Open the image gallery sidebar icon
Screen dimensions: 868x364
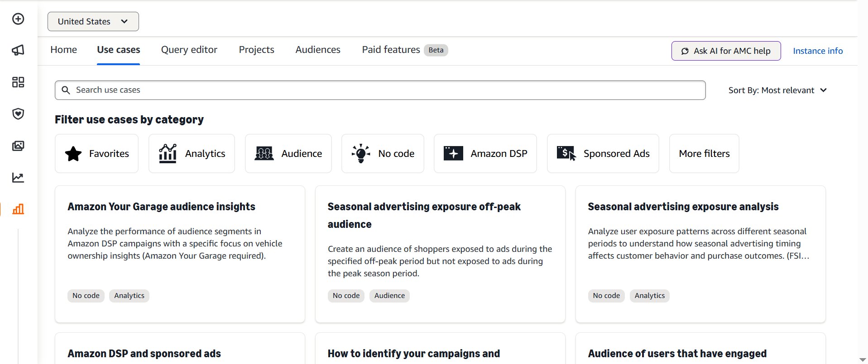pyautogui.click(x=18, y=146)
